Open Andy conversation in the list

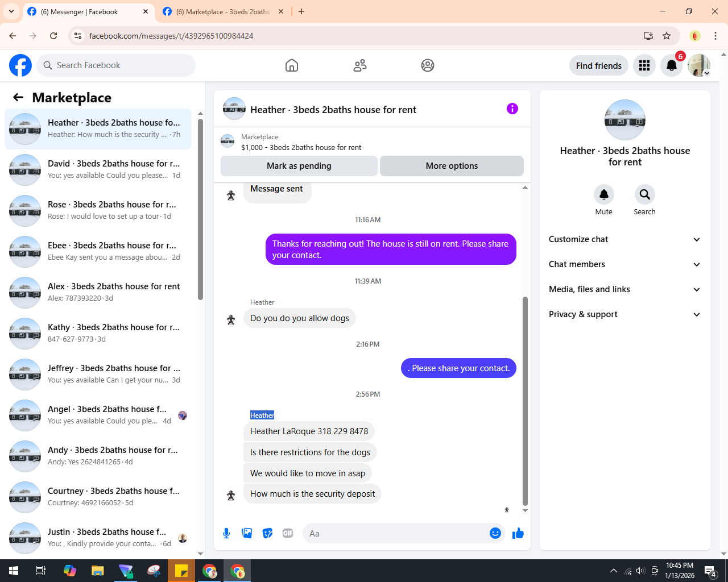click(x=98, y=456)
